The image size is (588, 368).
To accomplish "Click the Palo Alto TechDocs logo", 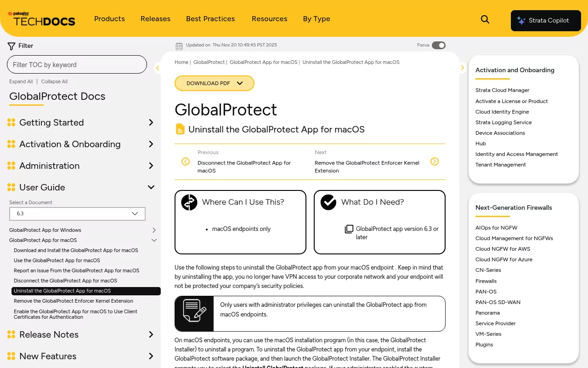I will (41, 19).
